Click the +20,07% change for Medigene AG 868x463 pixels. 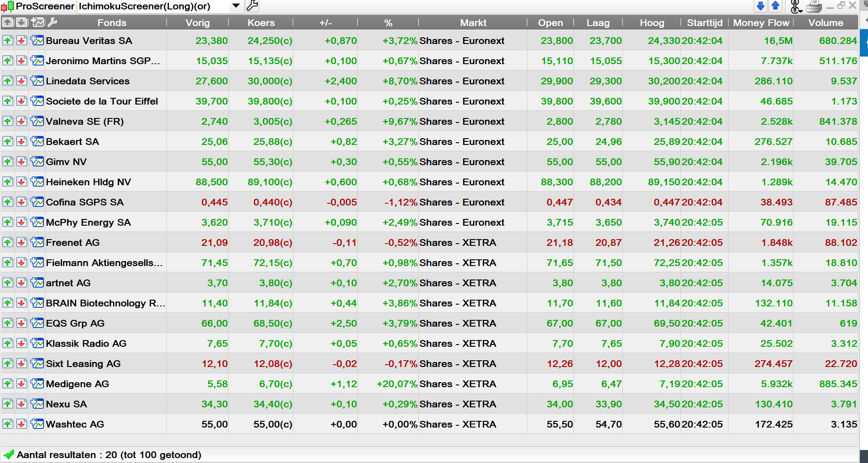point(397,384)
